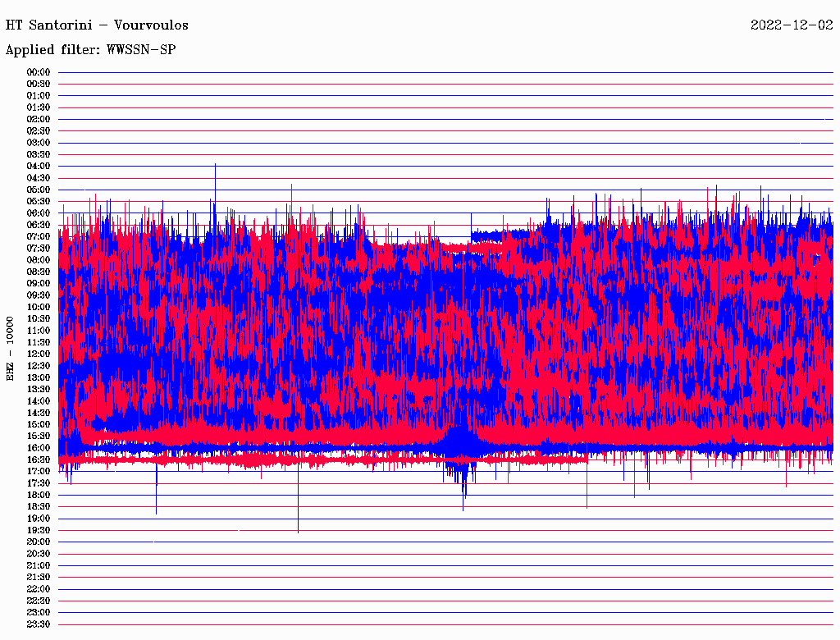The width and height of the screenshot is (840, 640).
Task: Select the 12:00 time label
Action: point(39,354)
